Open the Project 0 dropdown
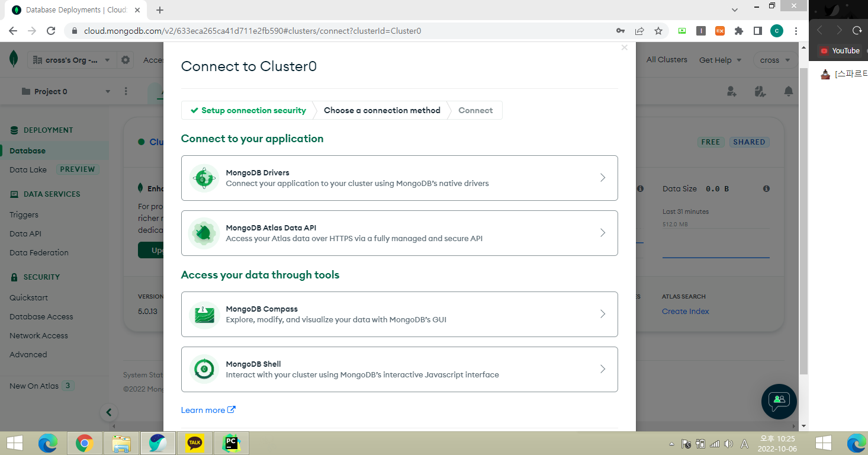Image resolution: width=868 pixels, height=455 pixels. [x=66, y=91]
